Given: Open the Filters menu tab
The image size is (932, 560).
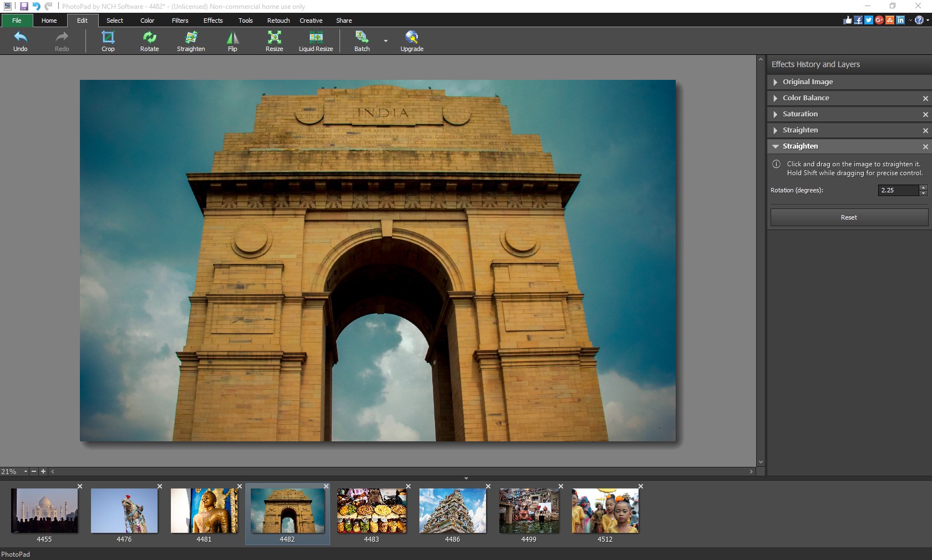Looking at the screenshot, I should 179,21.
